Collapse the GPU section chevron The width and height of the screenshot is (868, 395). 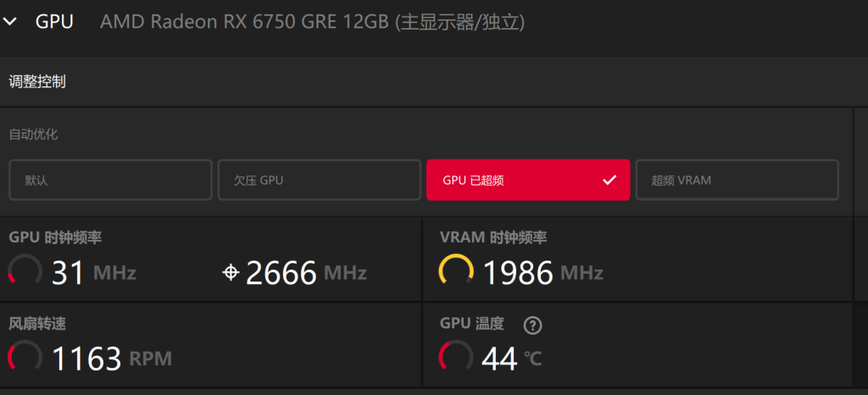point(10,22)
